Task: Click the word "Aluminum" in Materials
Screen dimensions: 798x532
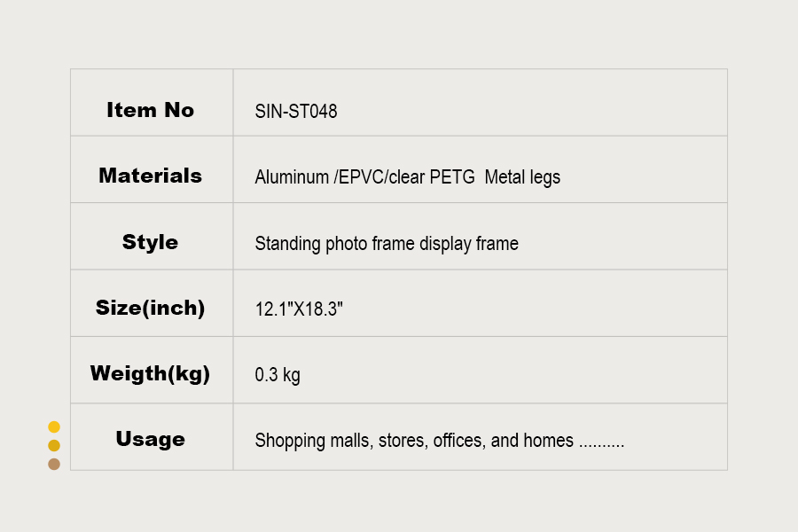Action: tap(292, 177)
